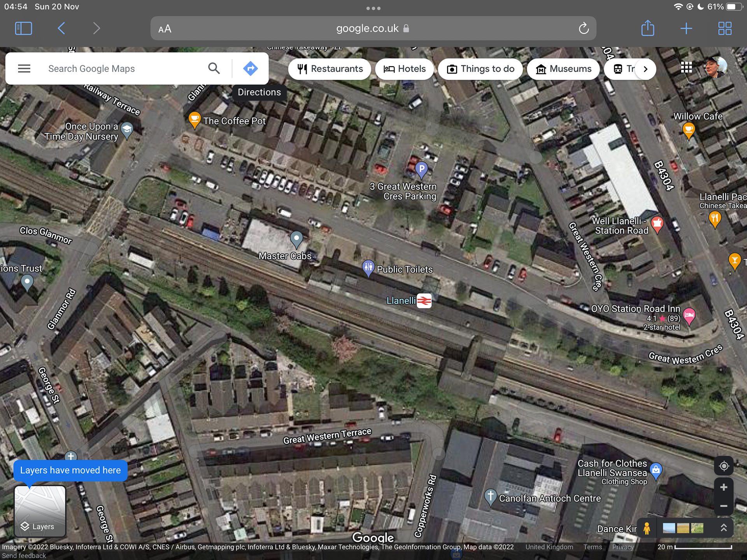Select the Museums category chip
The width and height of the screenshot is (747, 560).
[563, 69]
